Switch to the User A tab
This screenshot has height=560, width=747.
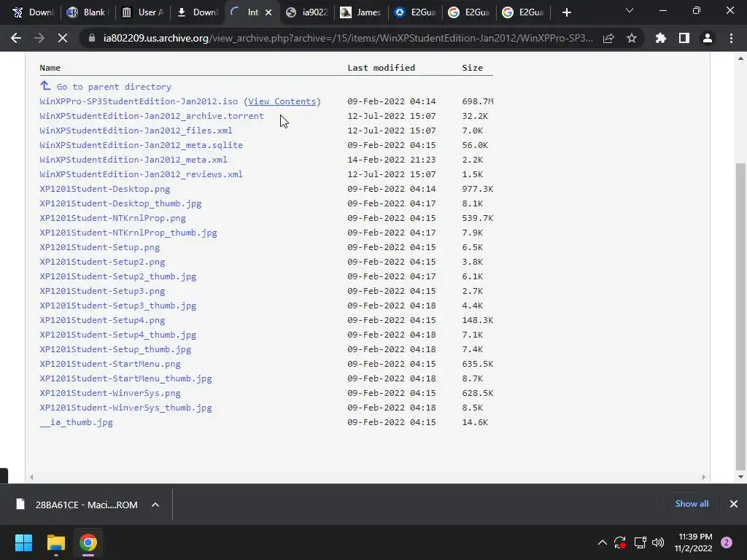(x=143, y=12)
